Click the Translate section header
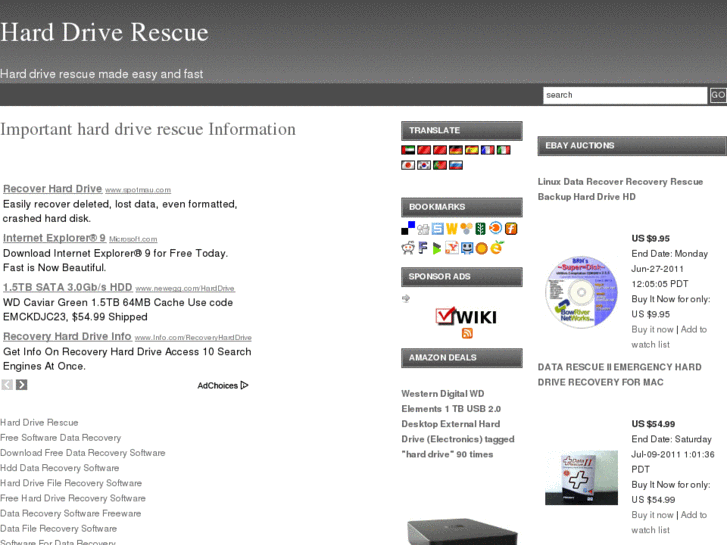Viewport: 727px width, 545px height. click(x=462, y=131)
